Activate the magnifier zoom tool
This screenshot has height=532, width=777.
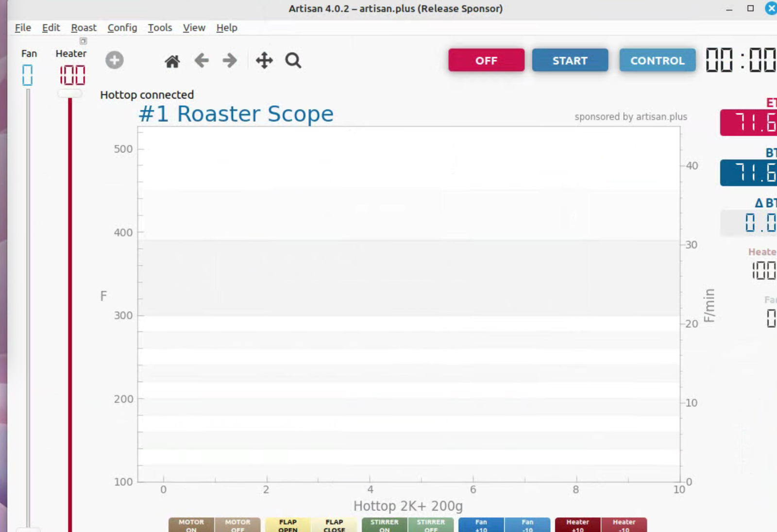point(293,61)
